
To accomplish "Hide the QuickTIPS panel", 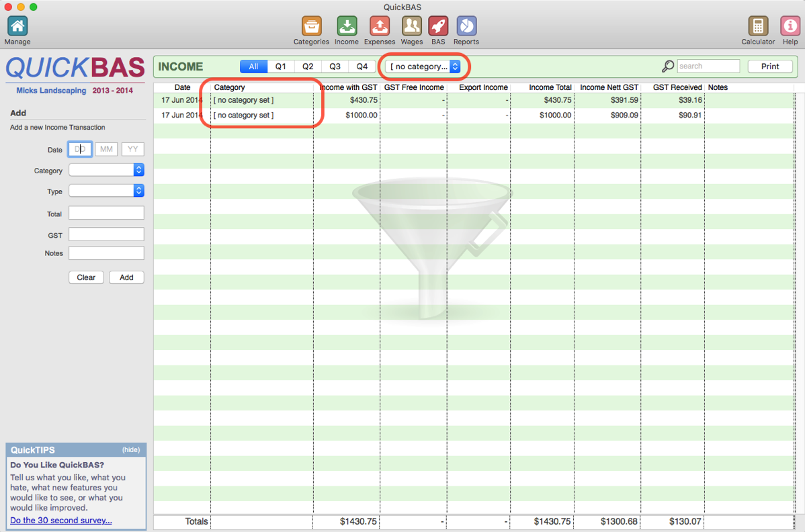I will tap(131, 450).
